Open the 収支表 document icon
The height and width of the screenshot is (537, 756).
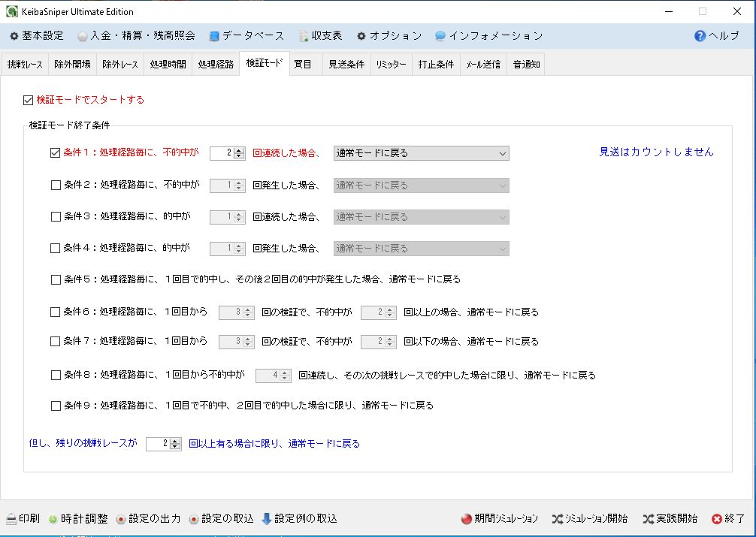[304, 36]
